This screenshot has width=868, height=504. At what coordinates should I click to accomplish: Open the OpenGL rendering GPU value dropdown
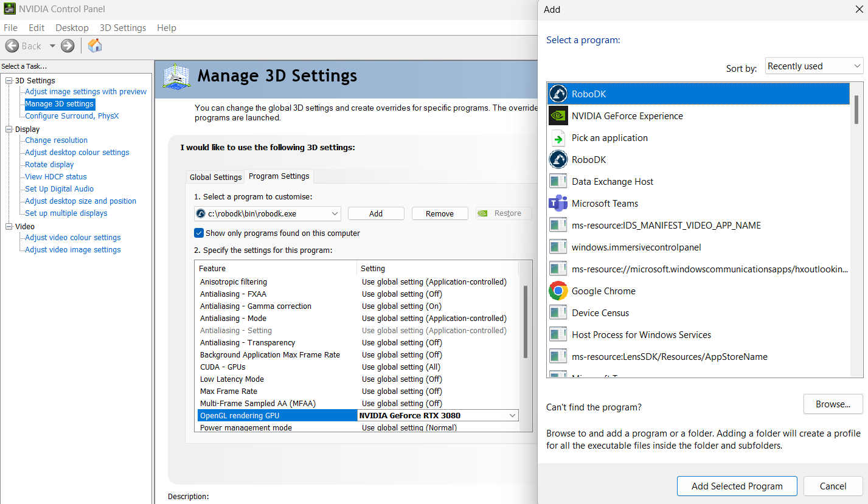[512, 416]
